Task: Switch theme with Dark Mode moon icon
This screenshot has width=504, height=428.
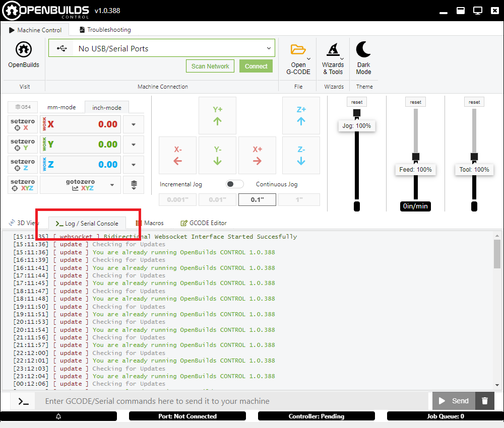Action: coord(363,49)
